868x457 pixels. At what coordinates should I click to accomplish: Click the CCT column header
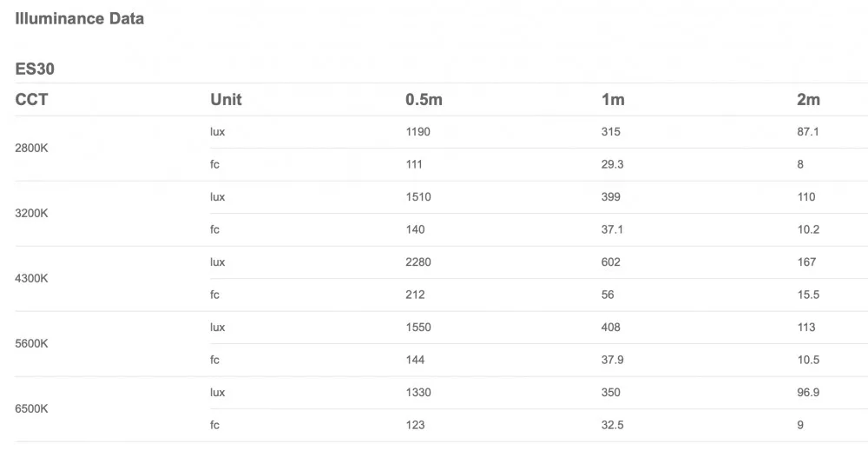point(31,100)
